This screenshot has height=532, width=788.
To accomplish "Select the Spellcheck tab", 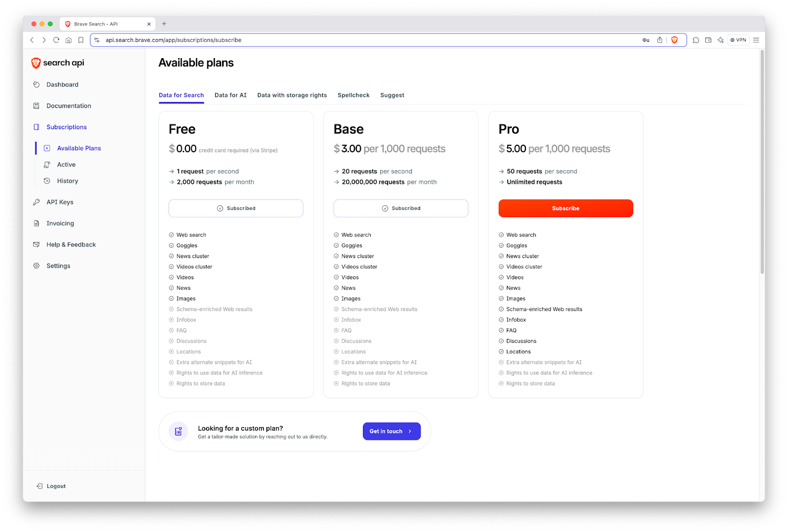I will coord(353,95).
